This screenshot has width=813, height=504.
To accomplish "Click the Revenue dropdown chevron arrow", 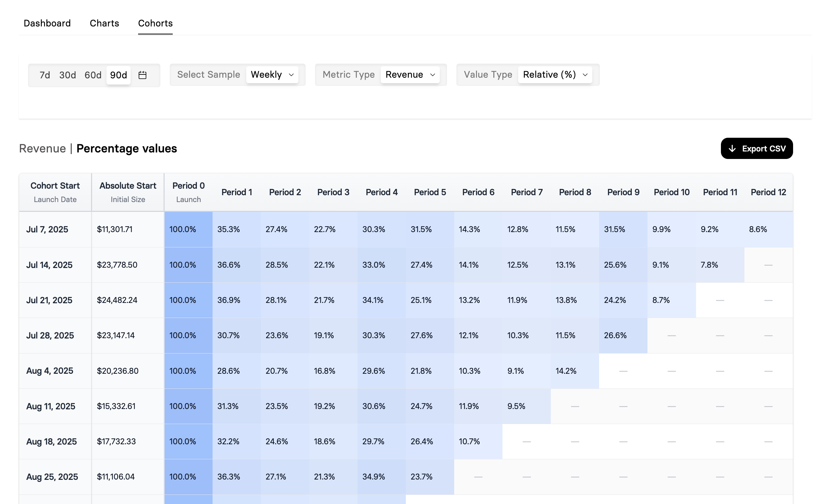I will tap(432, 75).
